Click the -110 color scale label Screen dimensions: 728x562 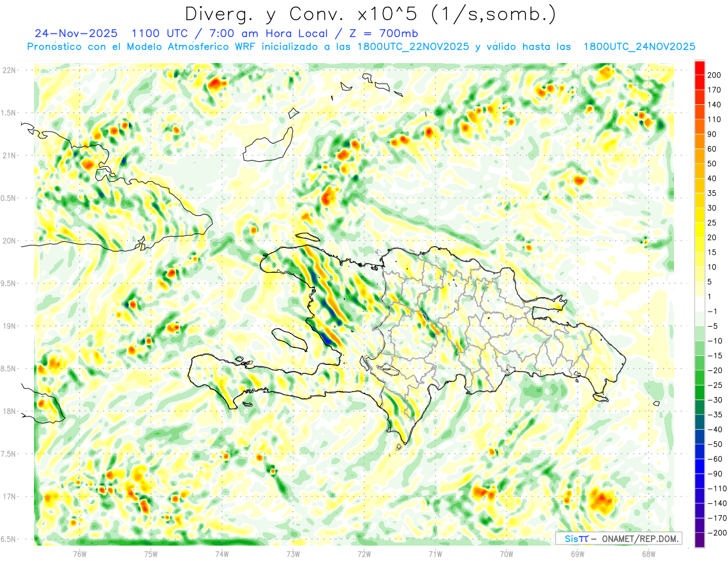coord(717,489)
